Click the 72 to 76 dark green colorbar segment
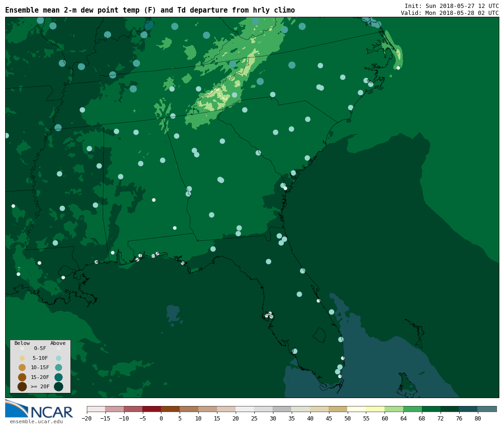504x427 pixels. click(450, 409)
